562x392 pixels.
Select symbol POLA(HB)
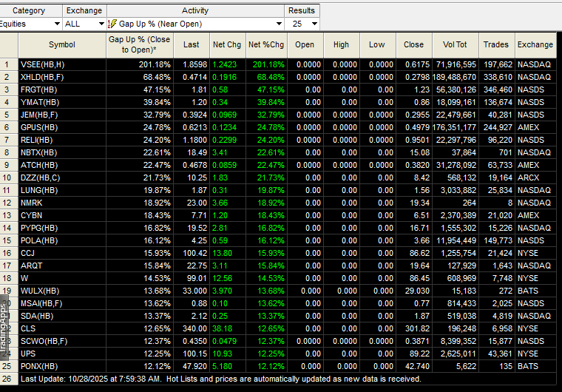39,240
